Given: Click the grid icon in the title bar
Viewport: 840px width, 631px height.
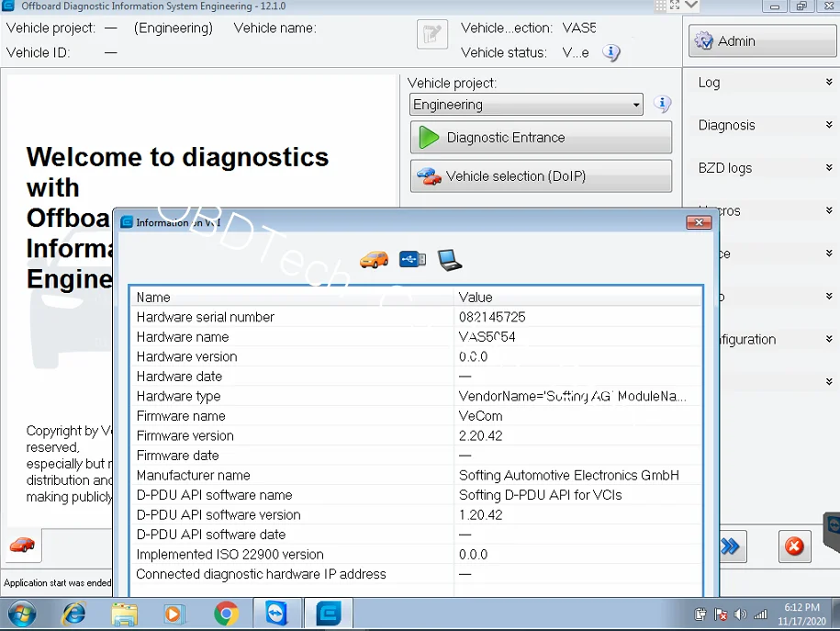Looking at the screenshot, I should [661, 6].
